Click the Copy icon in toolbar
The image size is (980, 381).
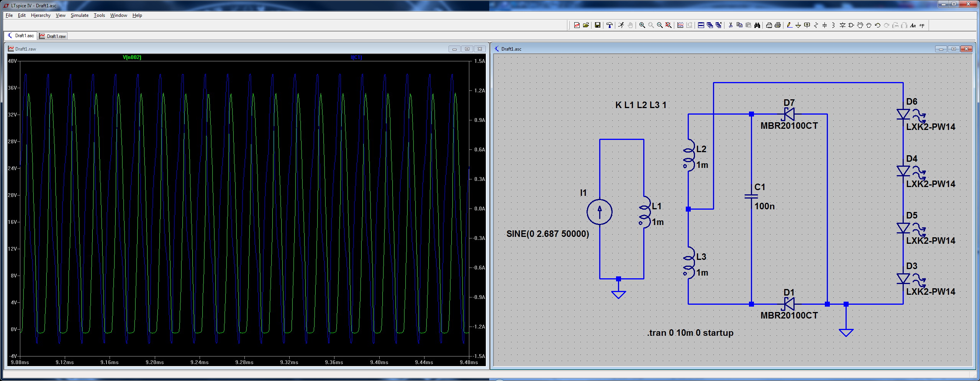coord(739,25)
